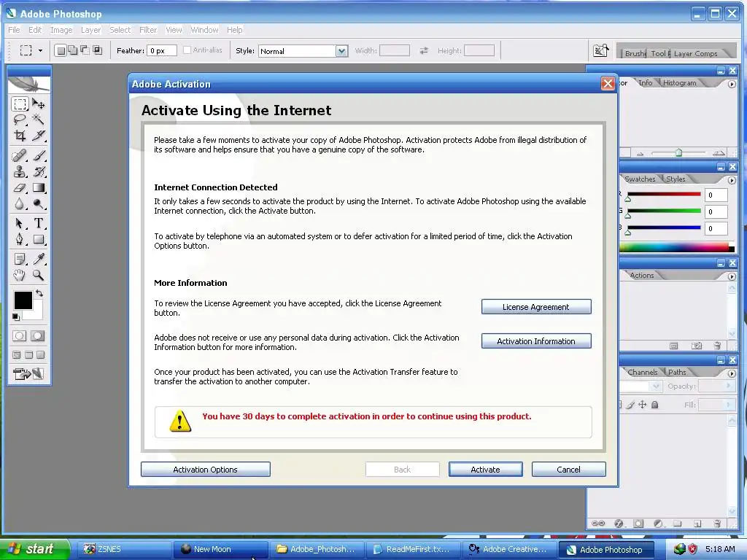Select Add to selection mode button

[x=73, y=50]
